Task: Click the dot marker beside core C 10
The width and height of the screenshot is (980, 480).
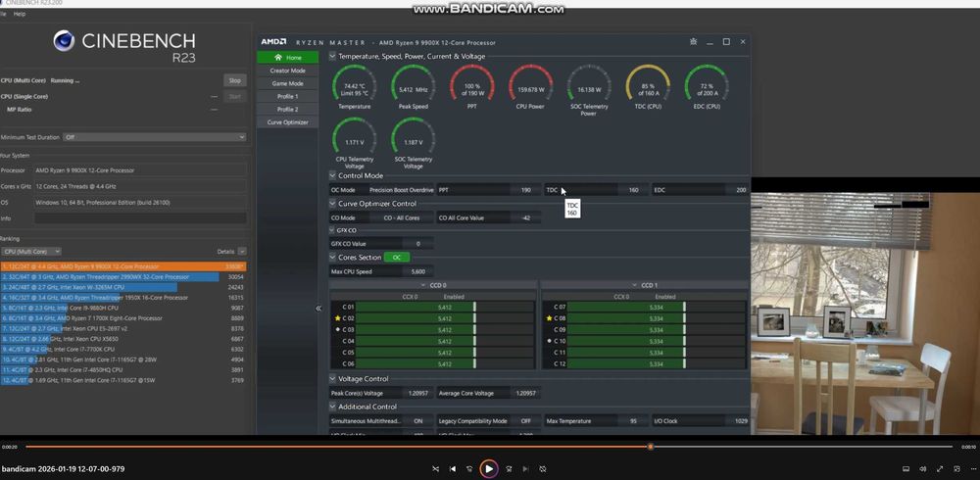Action: point(550,341)
